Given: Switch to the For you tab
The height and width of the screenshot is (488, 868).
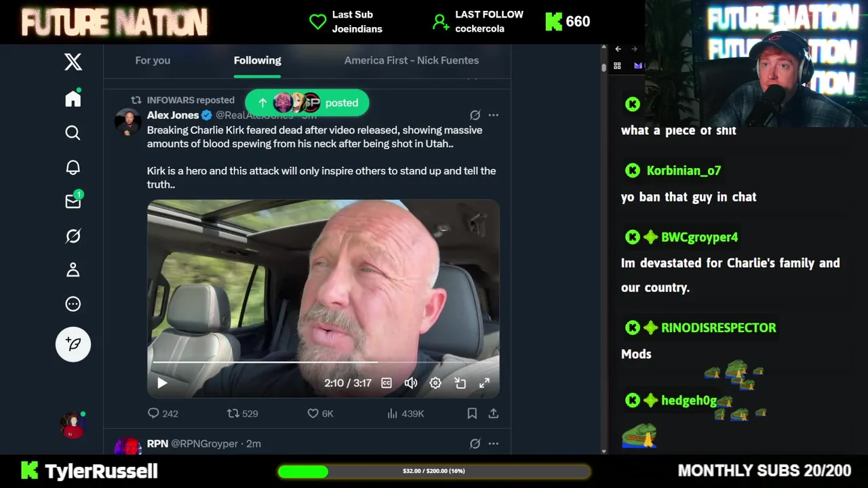Looking at the screenshot, I should coord(153,60).
